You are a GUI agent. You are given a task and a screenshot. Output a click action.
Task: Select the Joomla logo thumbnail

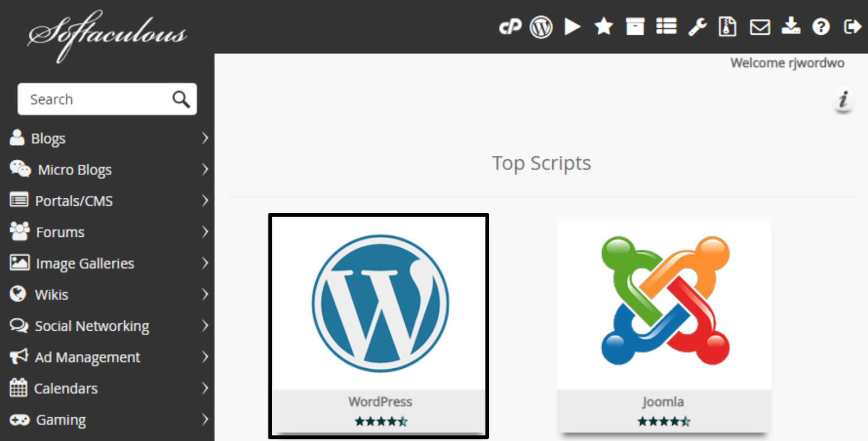click(665, 300)
